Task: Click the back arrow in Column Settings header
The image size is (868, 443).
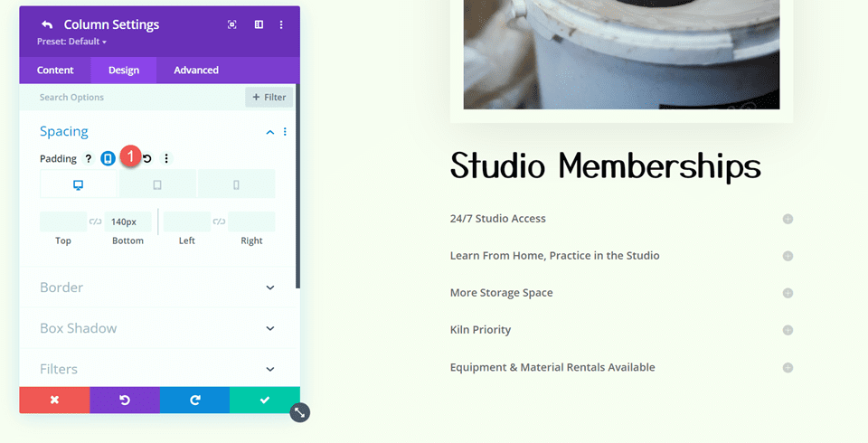Action: tap(47, 24)
